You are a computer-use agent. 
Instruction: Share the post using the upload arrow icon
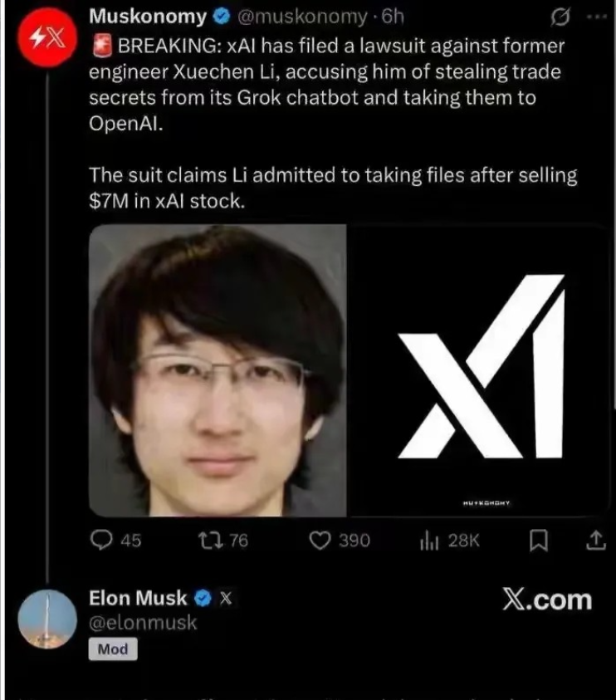coord(596,541)
